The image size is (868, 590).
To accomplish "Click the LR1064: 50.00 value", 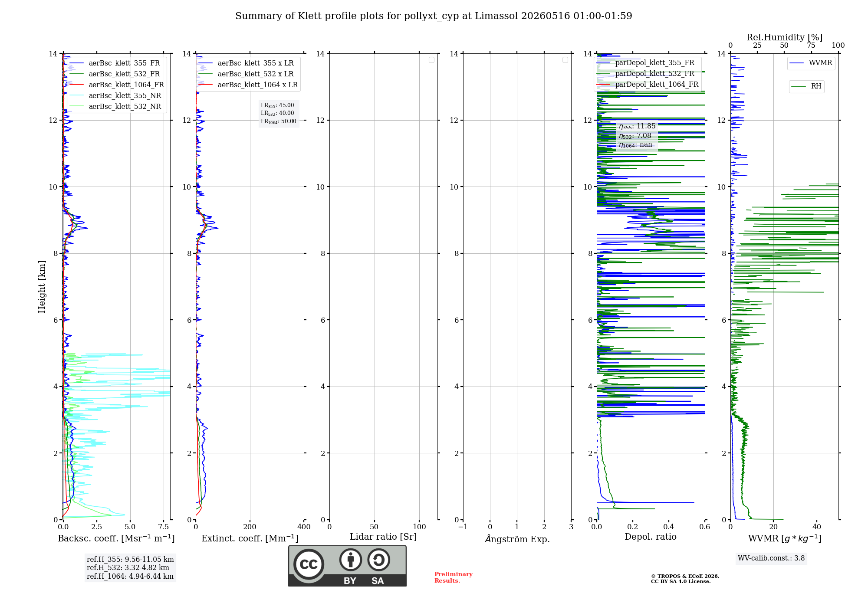I will (279, 121).
